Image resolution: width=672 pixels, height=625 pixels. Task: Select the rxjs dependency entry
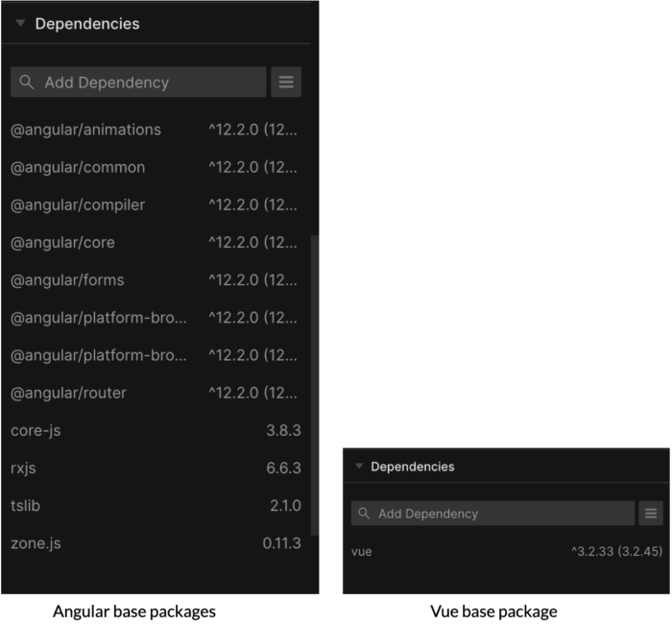pos(24,469)
